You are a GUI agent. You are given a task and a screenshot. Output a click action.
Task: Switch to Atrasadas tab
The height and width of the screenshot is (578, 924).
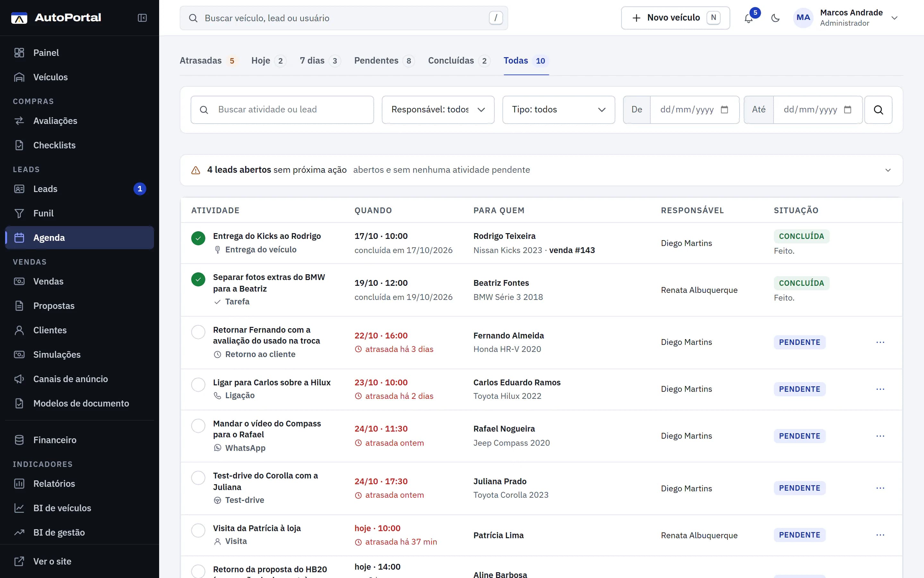tap(209, 61)
